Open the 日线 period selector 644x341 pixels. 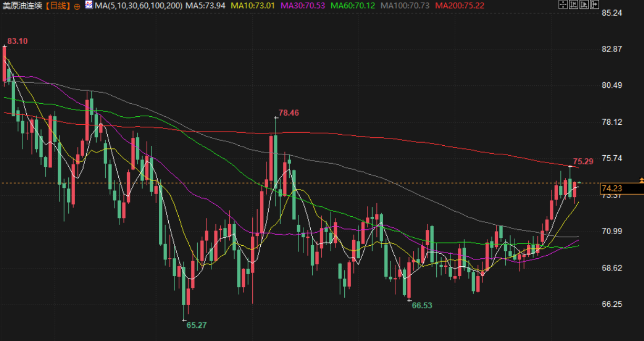(x=58, y=6)
